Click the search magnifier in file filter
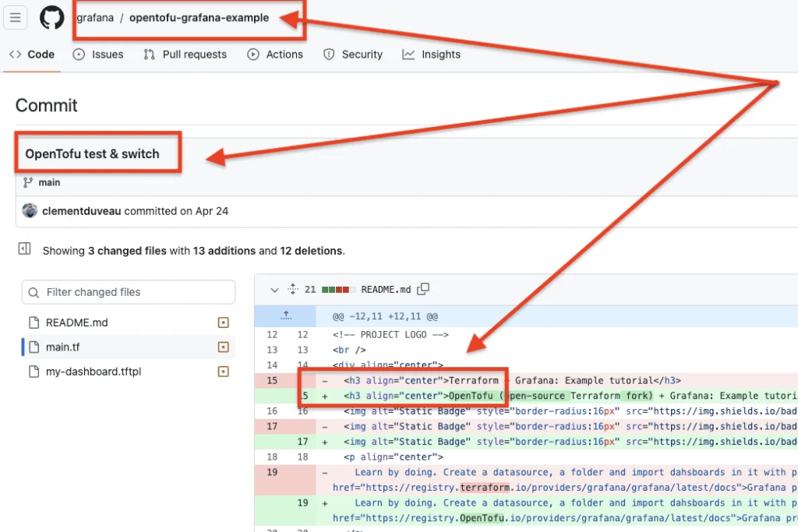Screen dimensions: 798x532 (34, 292)
